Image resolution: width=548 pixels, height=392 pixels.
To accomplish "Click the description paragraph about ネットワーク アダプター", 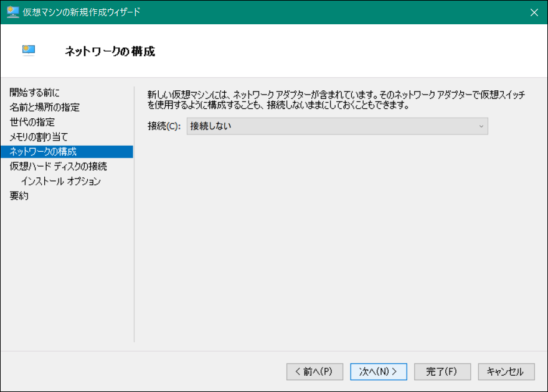I will (336, 100).
